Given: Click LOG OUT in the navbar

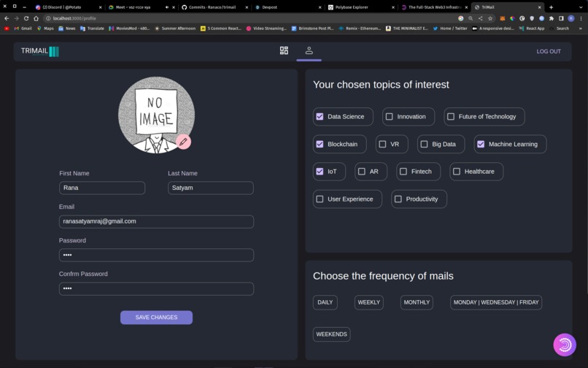Looking at the screenshot, I should click(x=549, y=51).
